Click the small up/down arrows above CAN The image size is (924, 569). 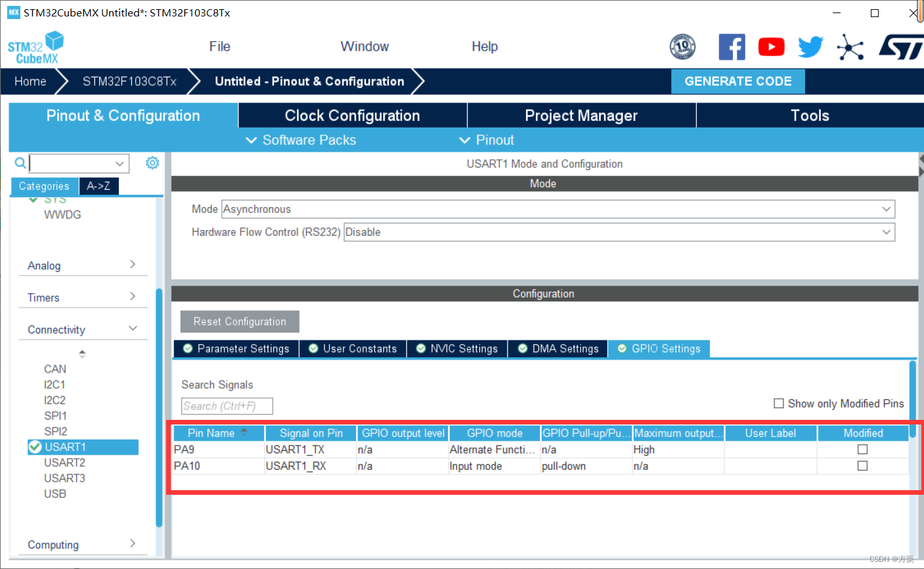click(x=82, y=353)
